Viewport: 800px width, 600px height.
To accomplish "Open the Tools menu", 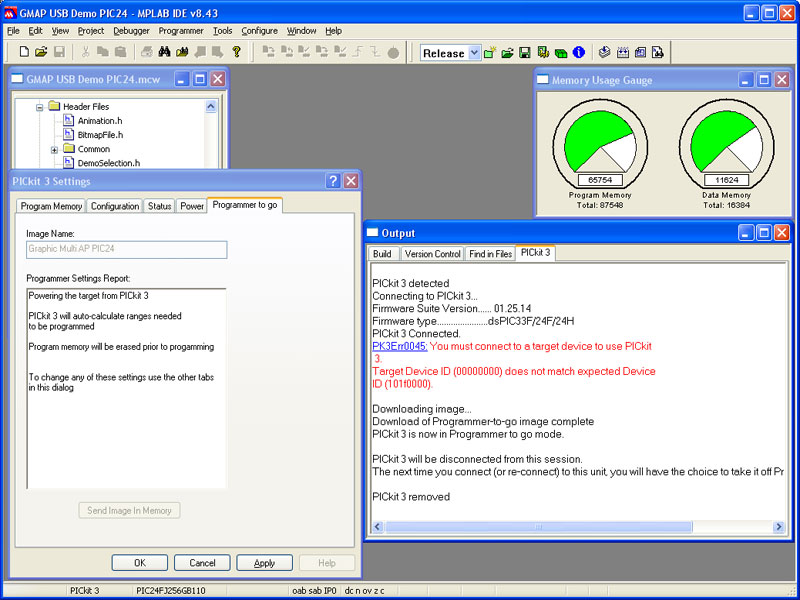I will (222, 31).
